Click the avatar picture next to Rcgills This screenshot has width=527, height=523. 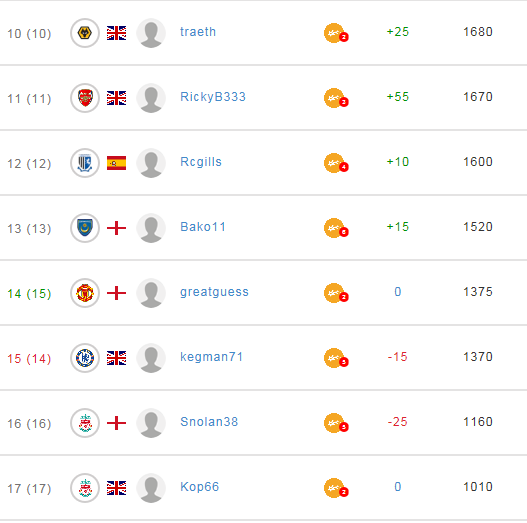(x=151, y=163)
